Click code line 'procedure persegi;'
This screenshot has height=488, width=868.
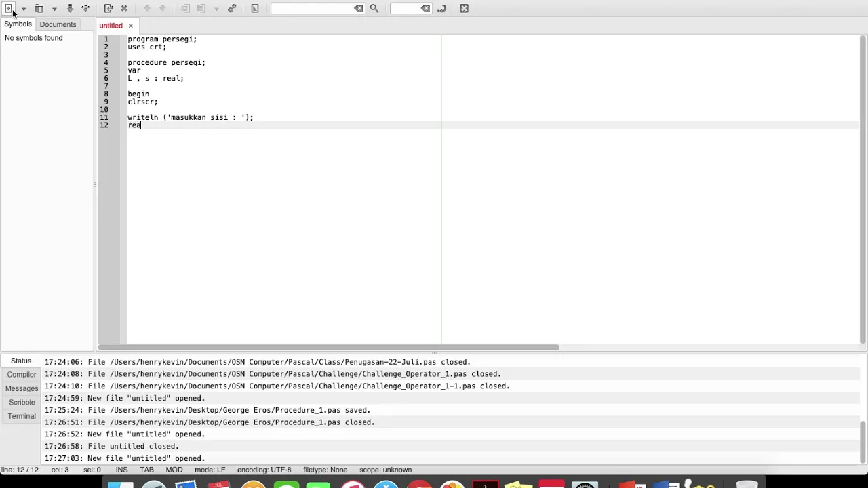(x=166, y=62)
